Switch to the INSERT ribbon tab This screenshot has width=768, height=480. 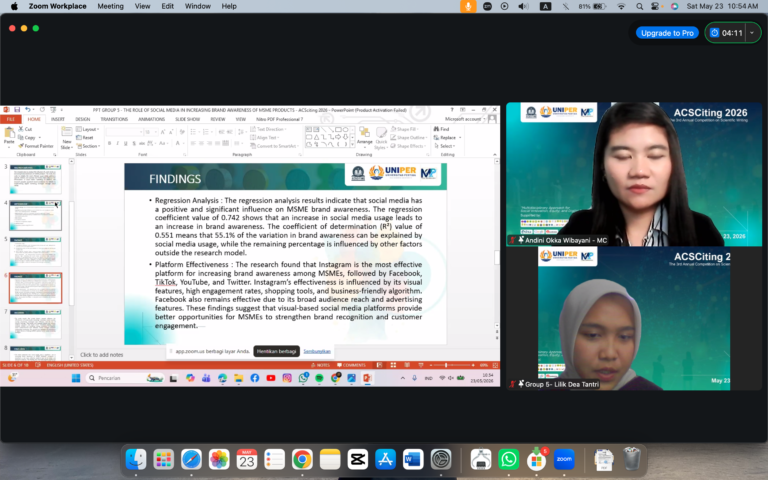point(58,119)
